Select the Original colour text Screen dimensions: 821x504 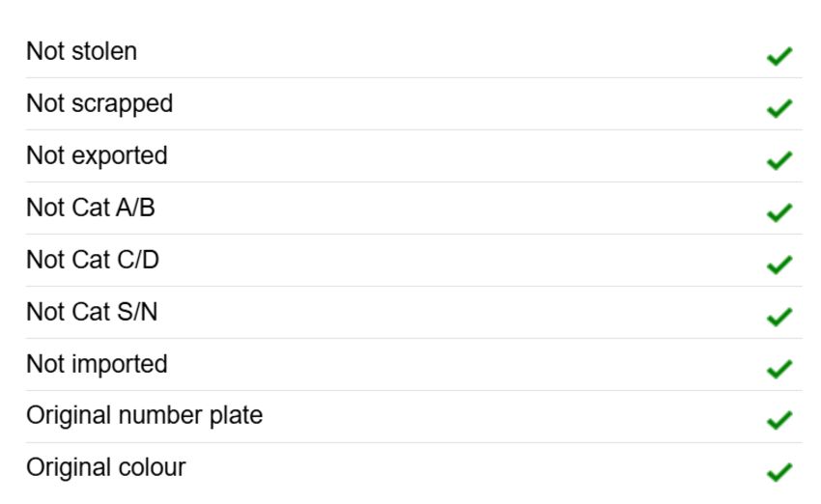point(106,468)
